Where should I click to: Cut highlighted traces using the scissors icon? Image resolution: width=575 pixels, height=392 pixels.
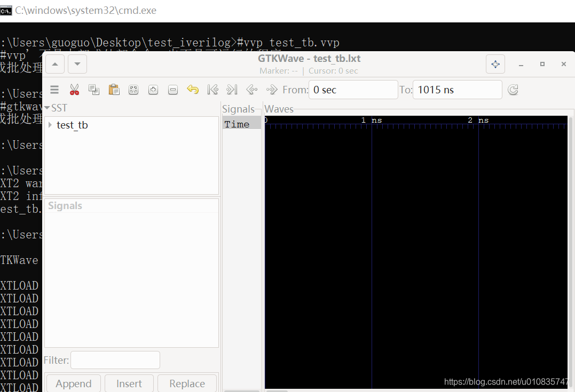pyautogui.click(x=74, y=89)
